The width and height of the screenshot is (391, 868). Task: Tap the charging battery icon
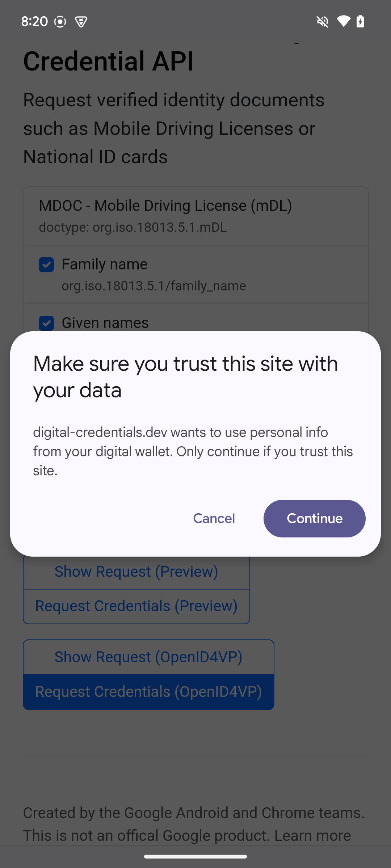(361, 21)
